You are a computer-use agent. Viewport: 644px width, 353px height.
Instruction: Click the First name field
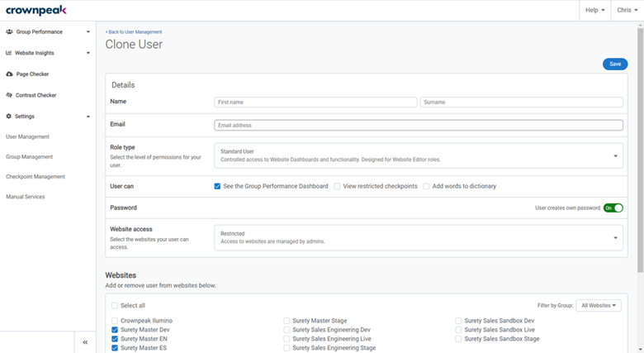(315, 102)
